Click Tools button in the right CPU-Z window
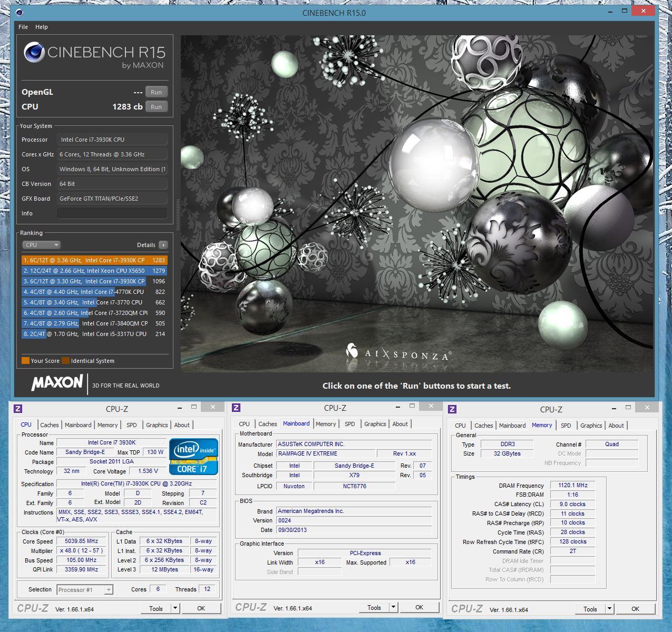Image resolution: width=672 pixels, height=632 pixels. point(590,609)
